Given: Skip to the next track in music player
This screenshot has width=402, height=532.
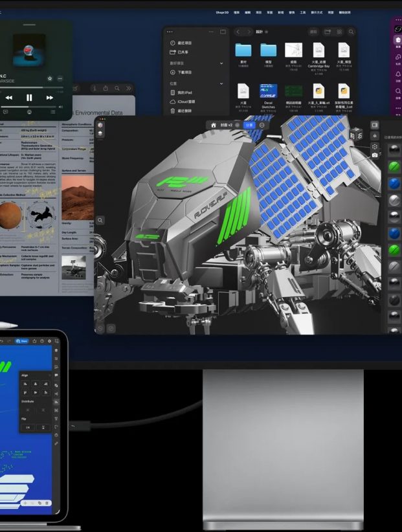Looking at the screenshot, I should [50, 98].
